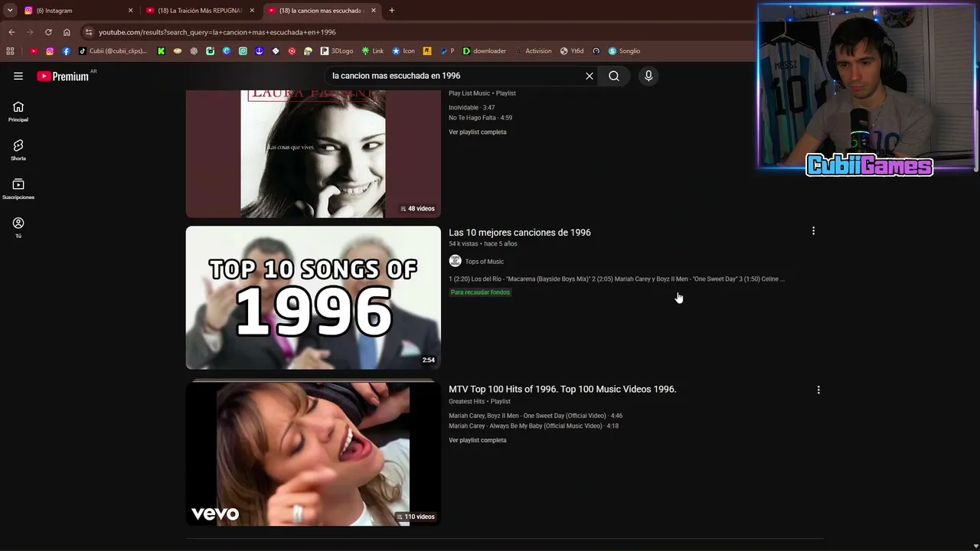
Task: Play Inolvidable 3:47 from the playlist
Action: point(472,108)
